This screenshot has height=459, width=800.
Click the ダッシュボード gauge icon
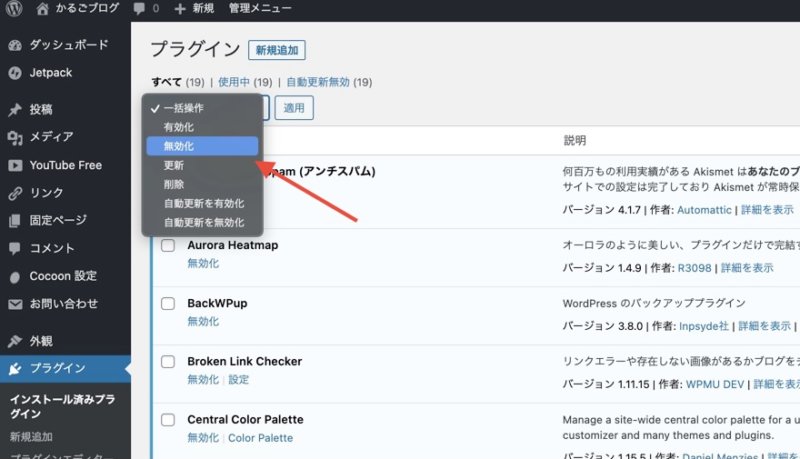pos(15,45)
